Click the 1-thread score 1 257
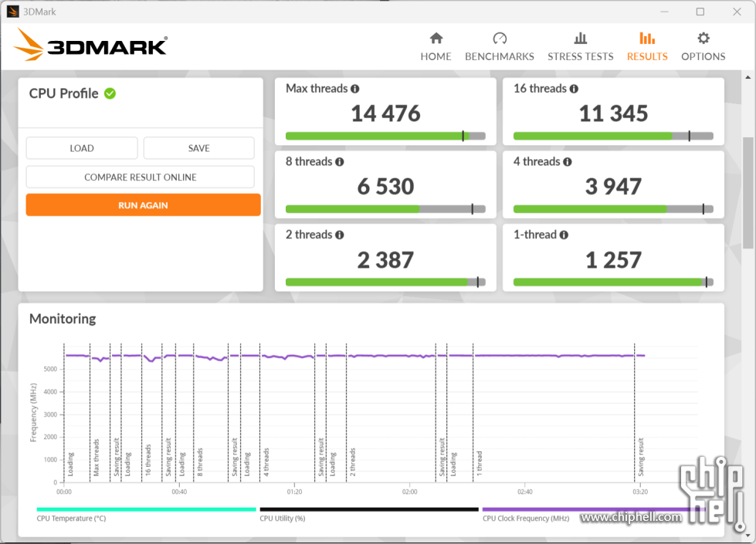 pos(613,260)
